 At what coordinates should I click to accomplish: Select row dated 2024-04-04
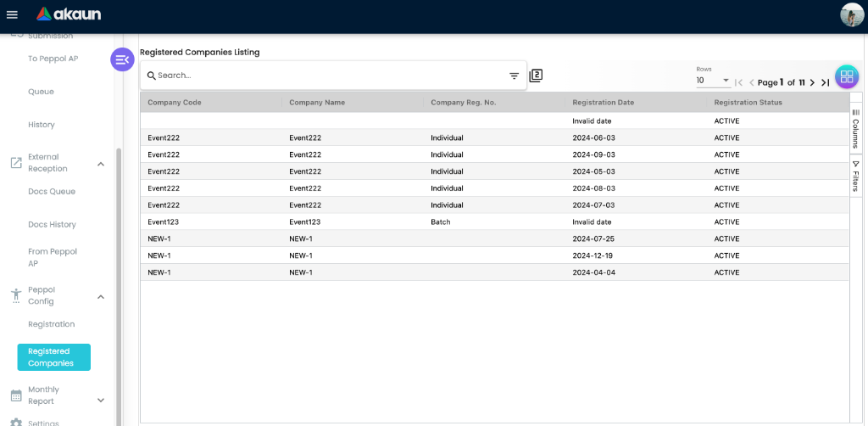click(494, 272)
